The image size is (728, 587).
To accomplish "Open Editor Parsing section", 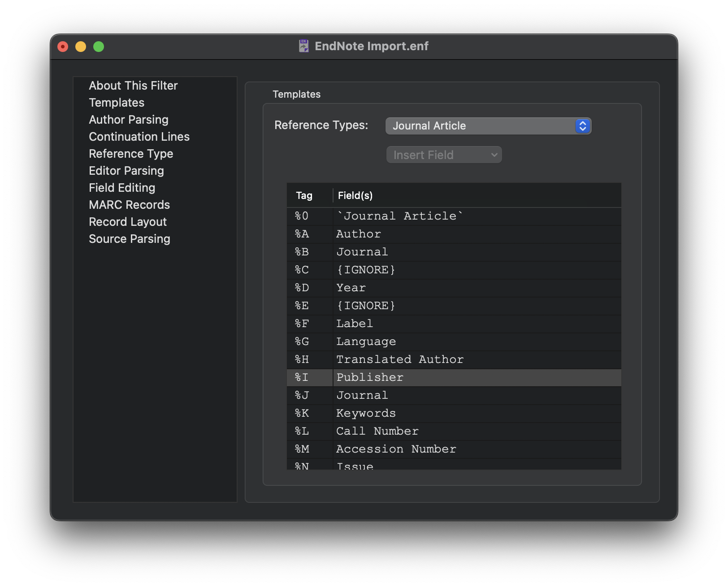I will click(x=126, y=171).
